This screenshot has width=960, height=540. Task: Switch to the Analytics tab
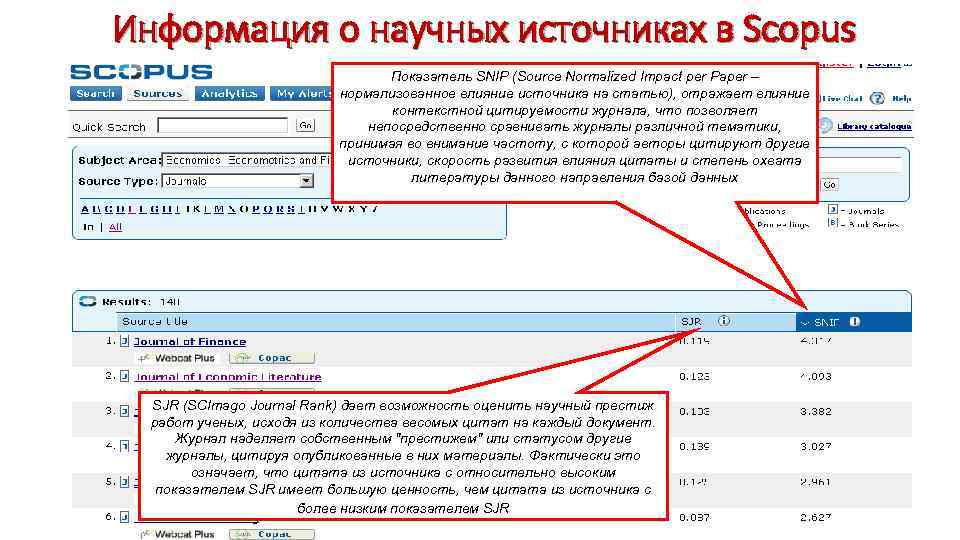(x=230, y=94)
